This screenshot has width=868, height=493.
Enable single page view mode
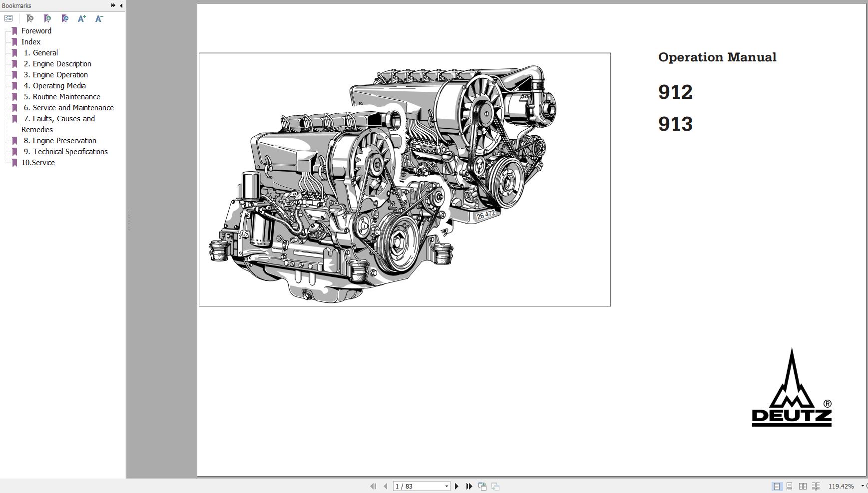pyautogui.click(x=777, y=486)
